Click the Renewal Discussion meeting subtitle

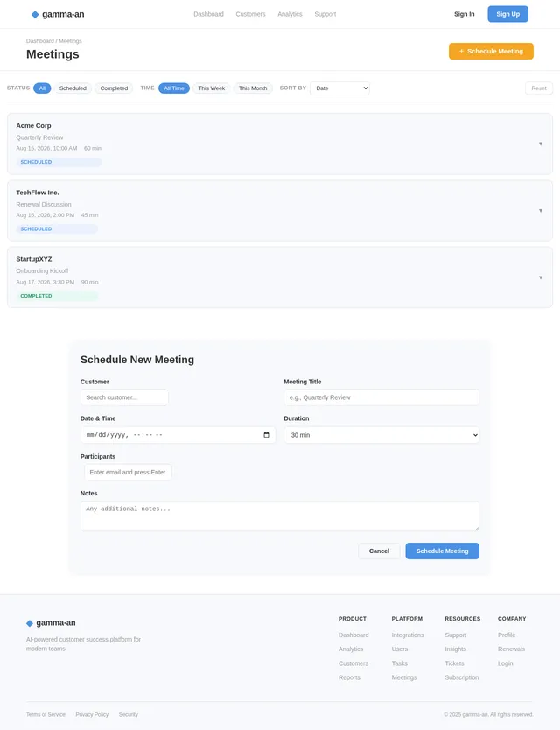point(44,204)
